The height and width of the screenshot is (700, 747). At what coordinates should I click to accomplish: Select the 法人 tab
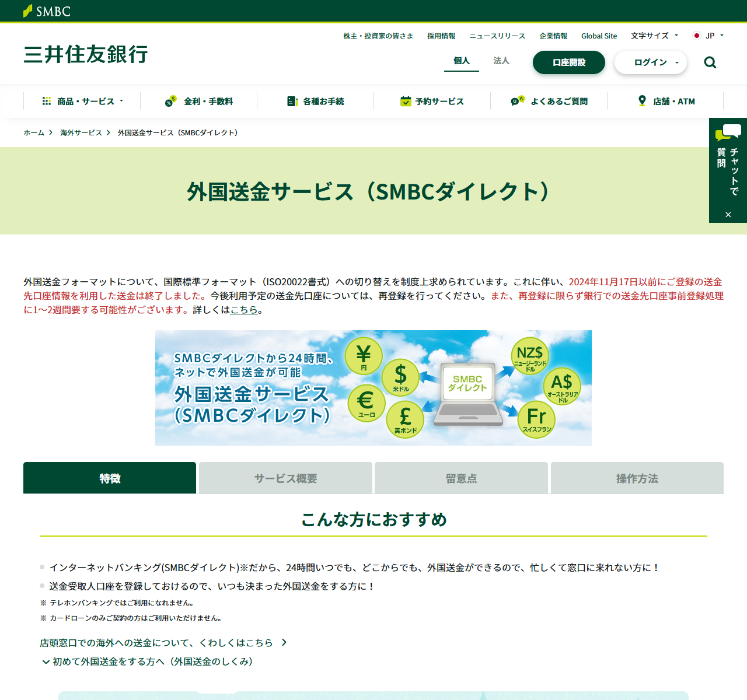[x=501, y=61]
